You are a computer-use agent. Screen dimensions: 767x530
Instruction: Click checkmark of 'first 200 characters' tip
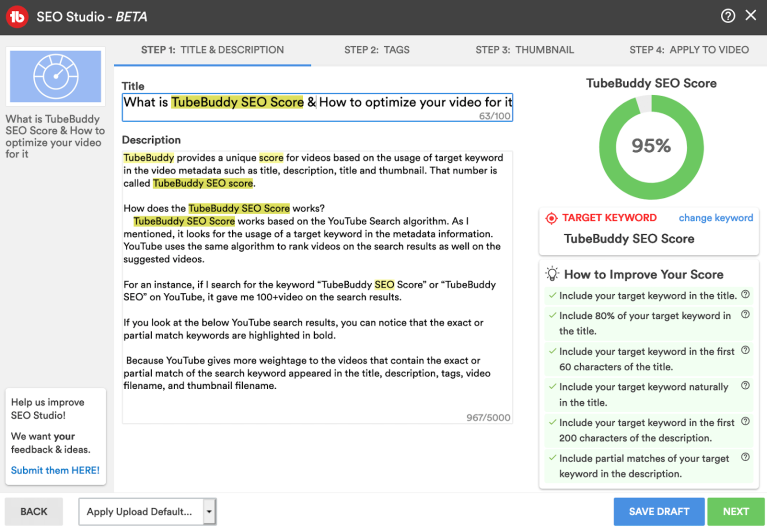pos(552,422)
